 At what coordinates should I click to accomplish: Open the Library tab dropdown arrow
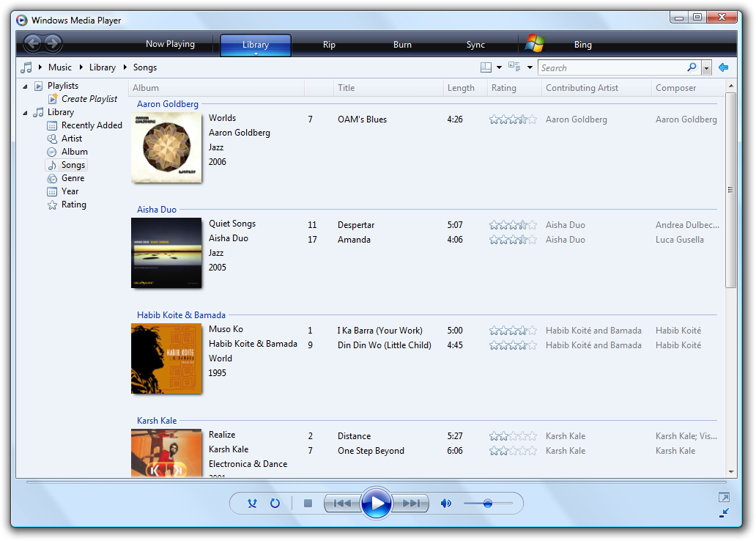[256, 54]
